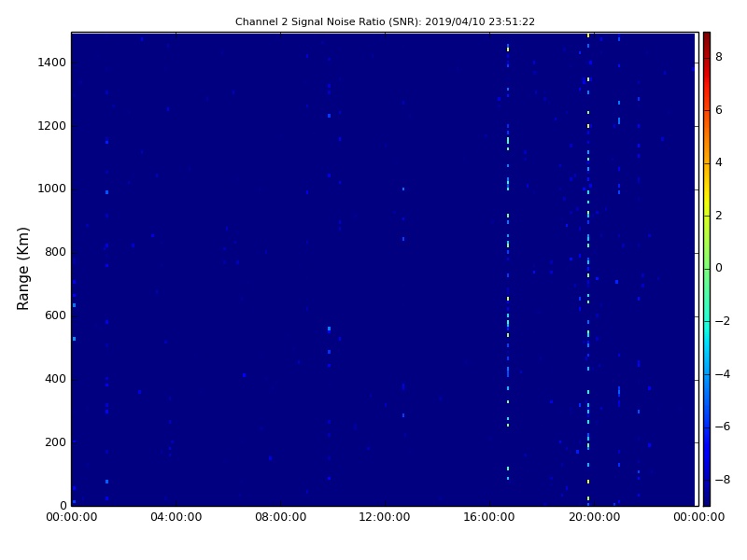Click the colorbar label −4
The height and width of the screenshot is (560, 747).
click(723, 374)
